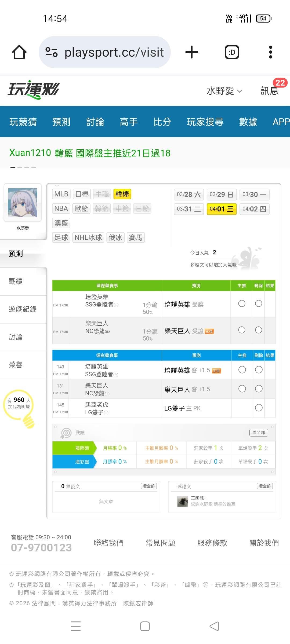Viewport: 290px width, 644px height.
Task: Expand the 水野愛 account dropdown
Action: point(224,91)
